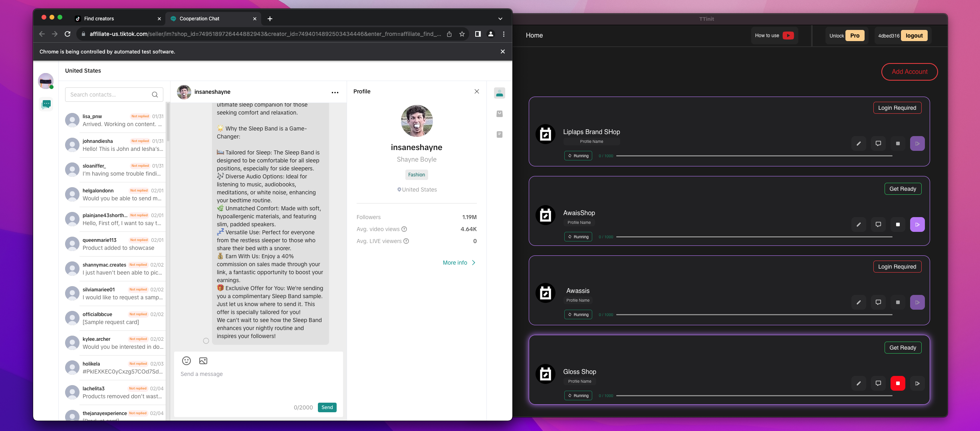Click Liplaps Brand SHop progress bar
The width and height of the screenshot is (980, 431).
[x=754, y=156]
